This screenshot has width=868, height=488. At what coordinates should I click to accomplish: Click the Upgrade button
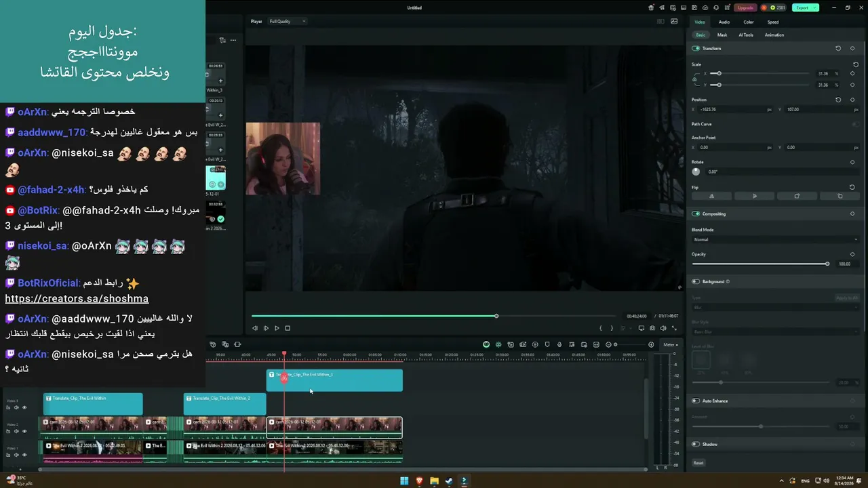pos(745,7)
